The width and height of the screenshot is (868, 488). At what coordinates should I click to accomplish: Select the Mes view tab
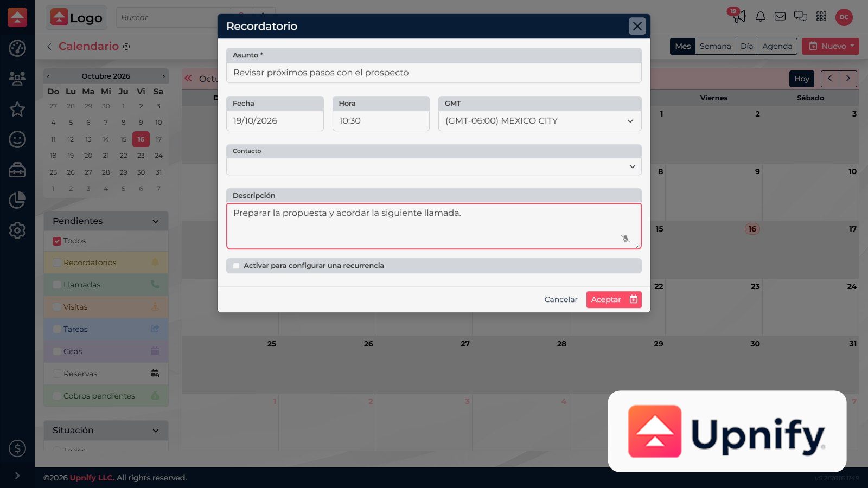pos(682,46)
